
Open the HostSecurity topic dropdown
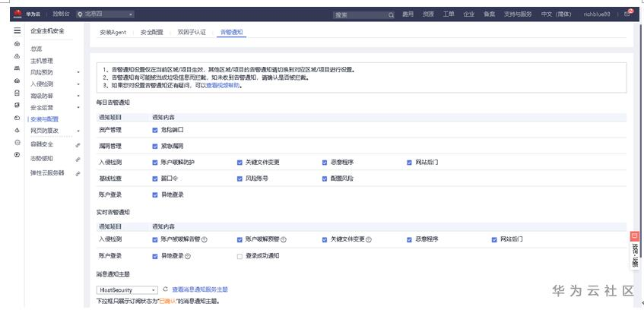coord(128,289)
